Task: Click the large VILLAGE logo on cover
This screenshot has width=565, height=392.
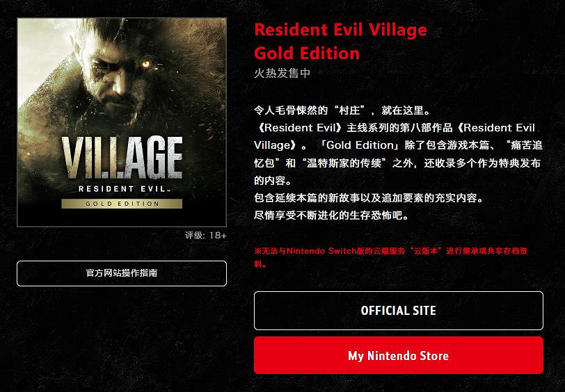Action: click(122, 158)
